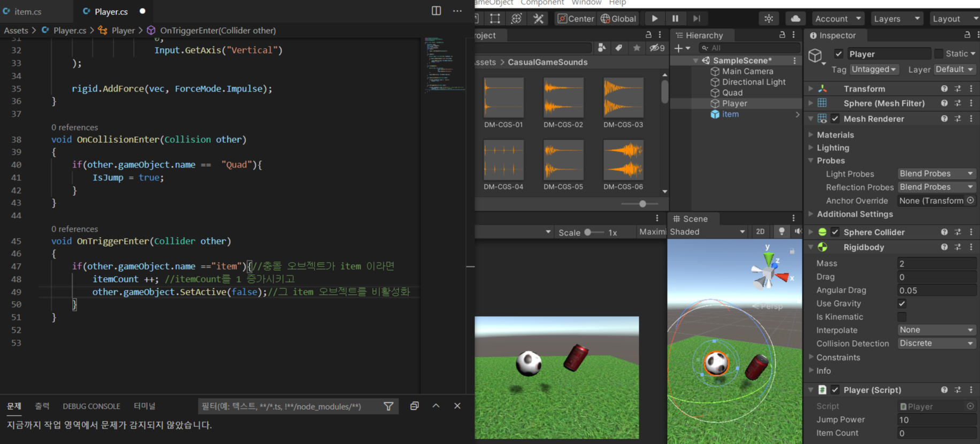This screenshot has height=444, width=980.
Task: Switch to the item.cs editor tab
Action: [28, 11]
